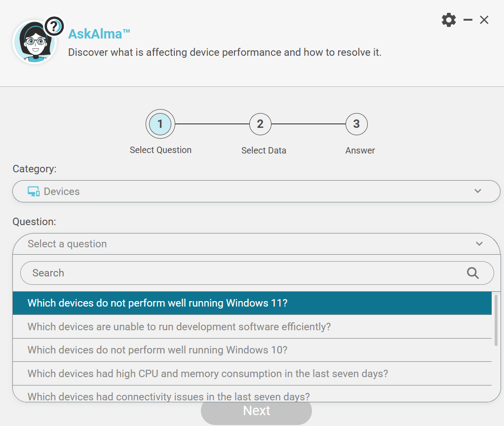Screen dimensions: 504x426
Task: Click the question list scrollbar
Action: [x=496, y=320]
